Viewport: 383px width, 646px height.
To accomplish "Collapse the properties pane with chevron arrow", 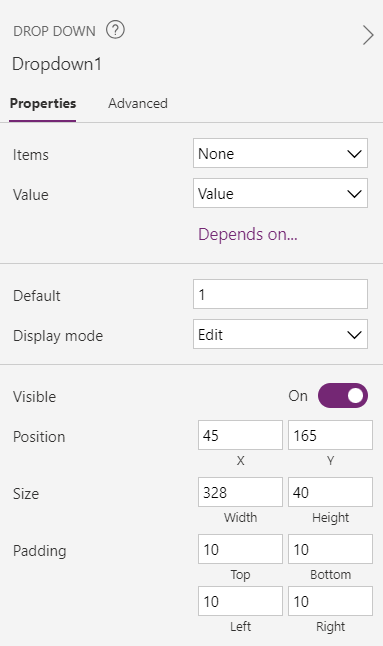I will (368, 35).
